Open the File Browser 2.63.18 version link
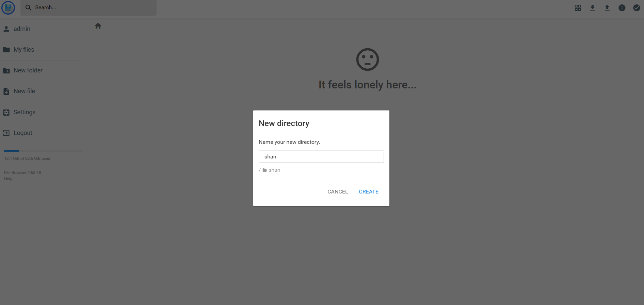 click(22, 173)
